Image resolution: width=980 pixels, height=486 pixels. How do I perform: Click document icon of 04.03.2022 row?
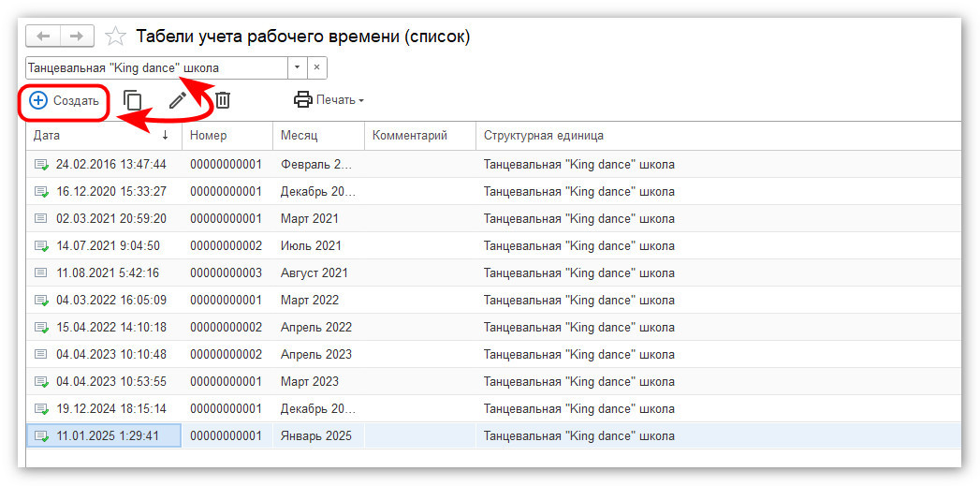[x=41, y=301]
